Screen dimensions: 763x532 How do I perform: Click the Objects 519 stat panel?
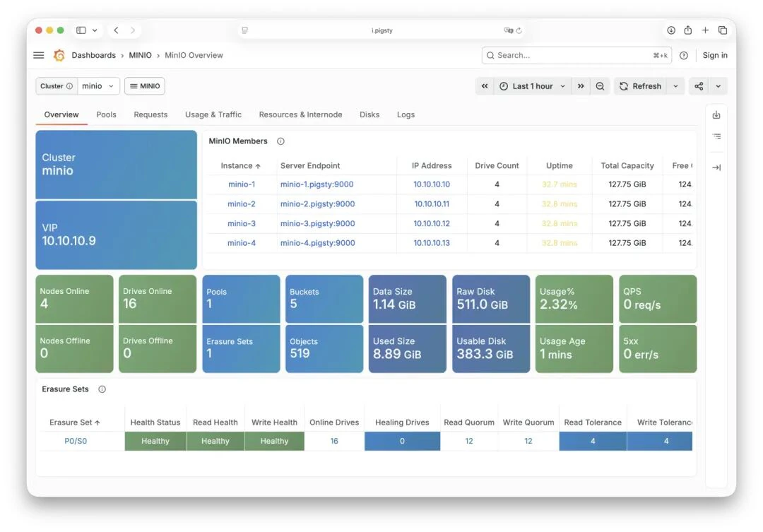click(x=324, y=348)
